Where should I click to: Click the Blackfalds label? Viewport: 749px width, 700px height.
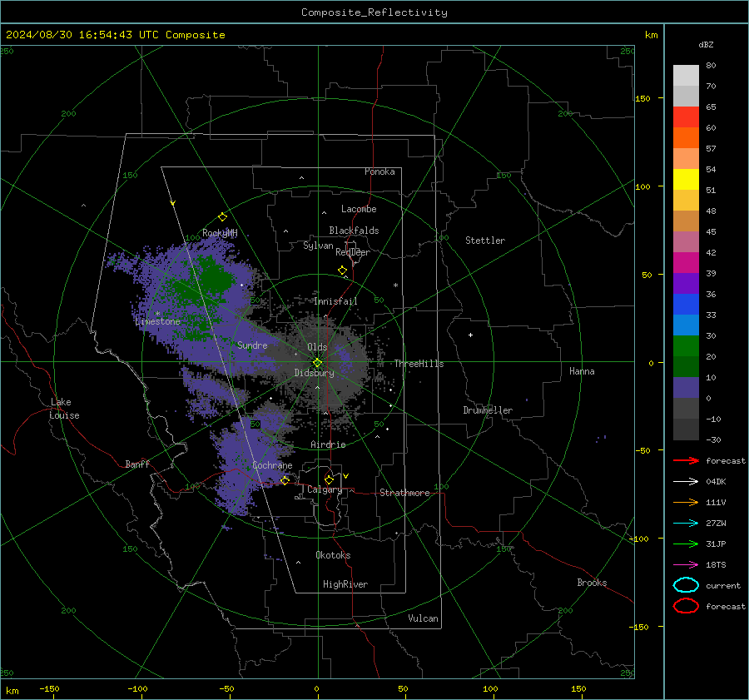click(354, 231)
